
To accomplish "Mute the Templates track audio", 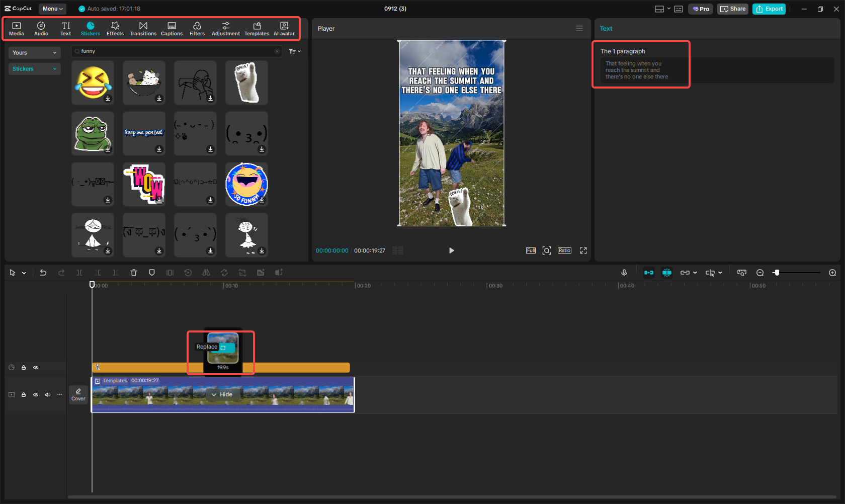I will (48, 395).
